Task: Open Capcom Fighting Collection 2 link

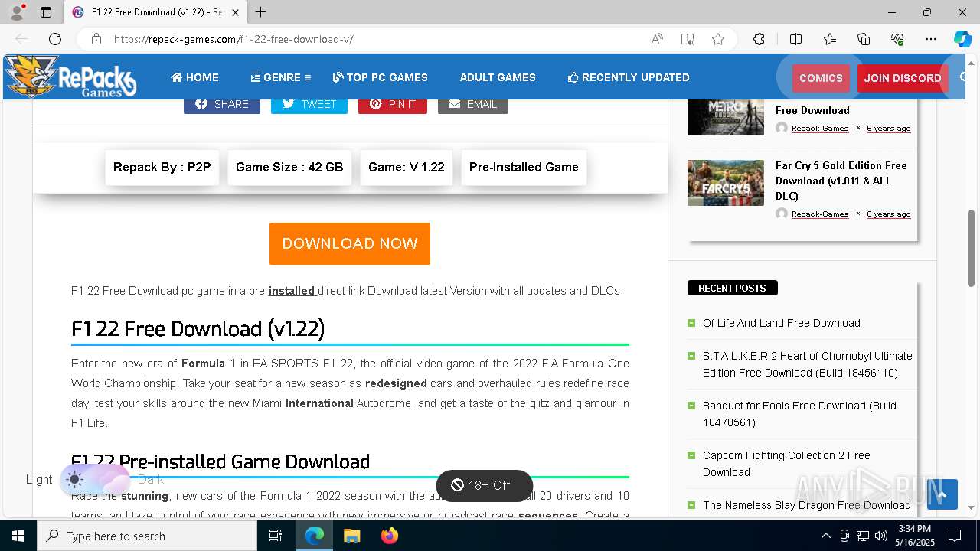Action: pyautogui.click(x=786, y=464)
